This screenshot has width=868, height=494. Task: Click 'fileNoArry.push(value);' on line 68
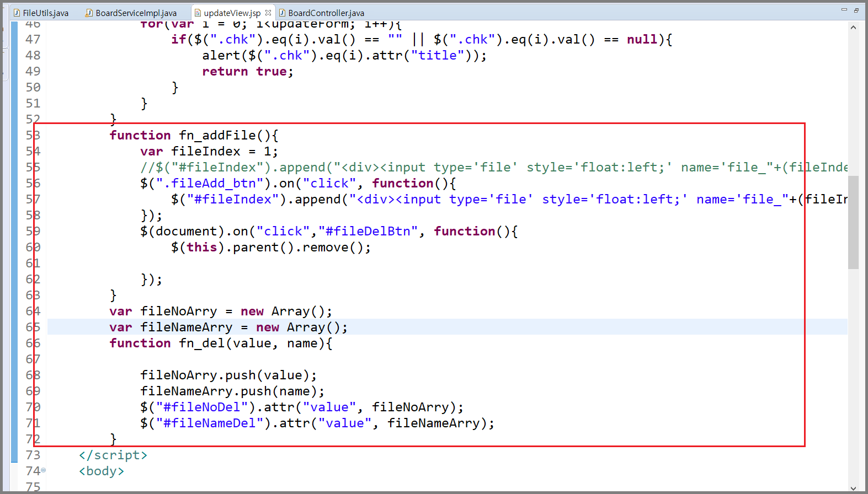[x=228, y=375]
